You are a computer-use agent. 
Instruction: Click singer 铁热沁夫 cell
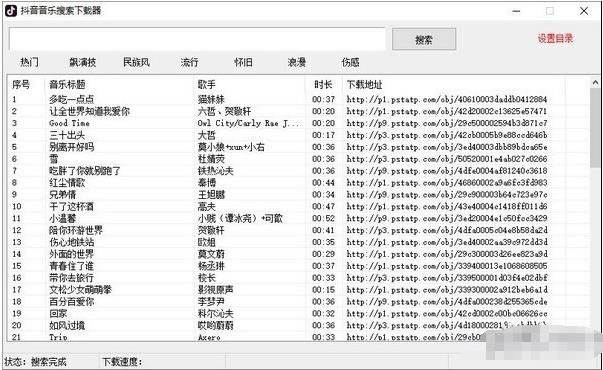(216, 171)
